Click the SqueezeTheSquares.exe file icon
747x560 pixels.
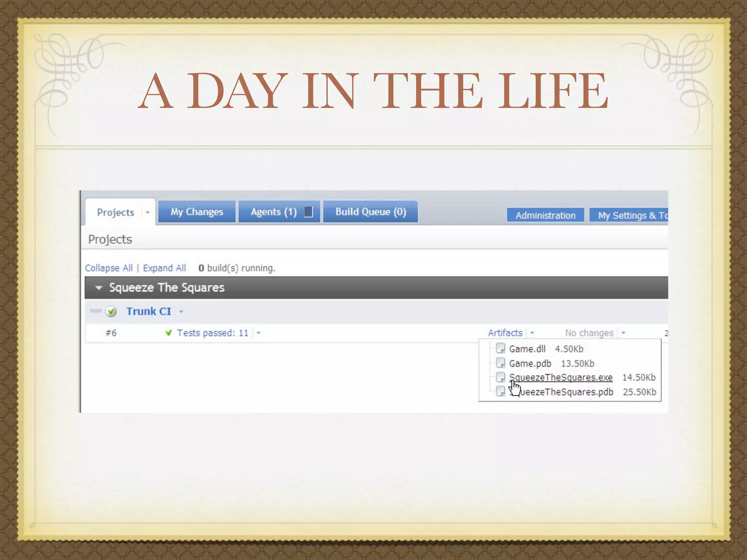(x=500, y=377)
